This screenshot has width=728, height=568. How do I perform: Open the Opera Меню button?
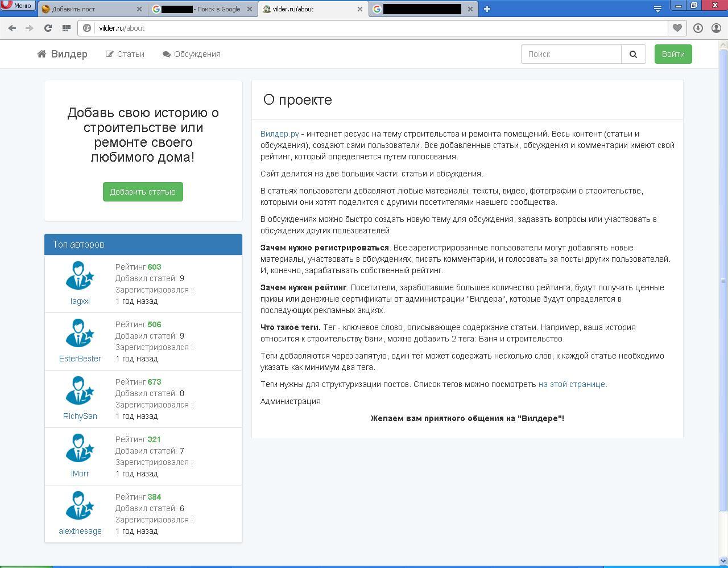(x=17, y=5)
